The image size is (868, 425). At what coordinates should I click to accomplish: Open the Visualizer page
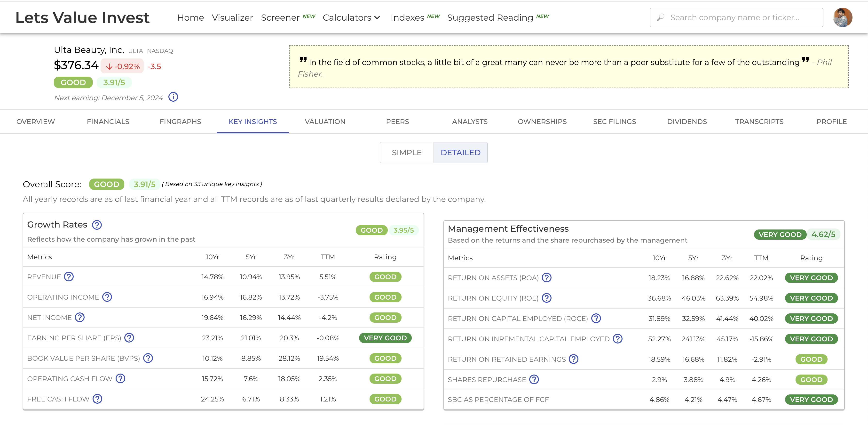click(232, 17)
